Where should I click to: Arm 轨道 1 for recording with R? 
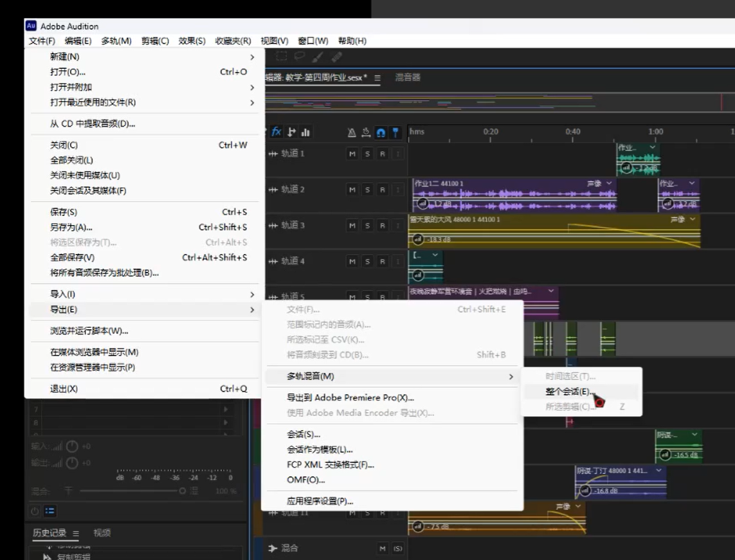click(383, 154)
